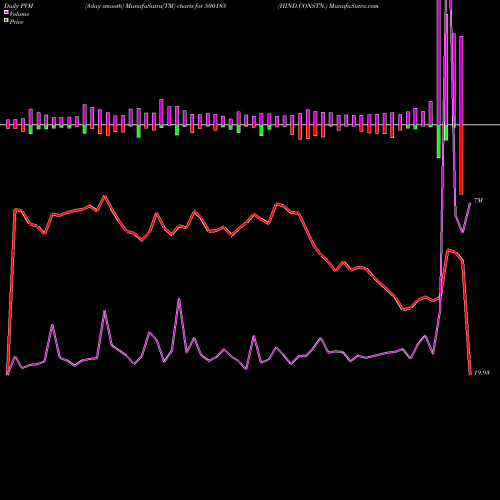
Task: Click the green-red Price legend swatch
Action: pyautogui.click(x=6, y=20)
